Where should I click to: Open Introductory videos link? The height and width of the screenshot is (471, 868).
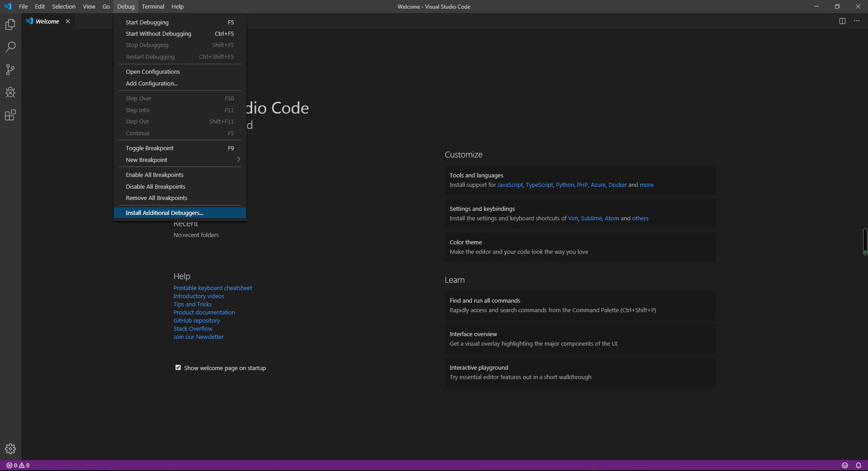(199, 296)
